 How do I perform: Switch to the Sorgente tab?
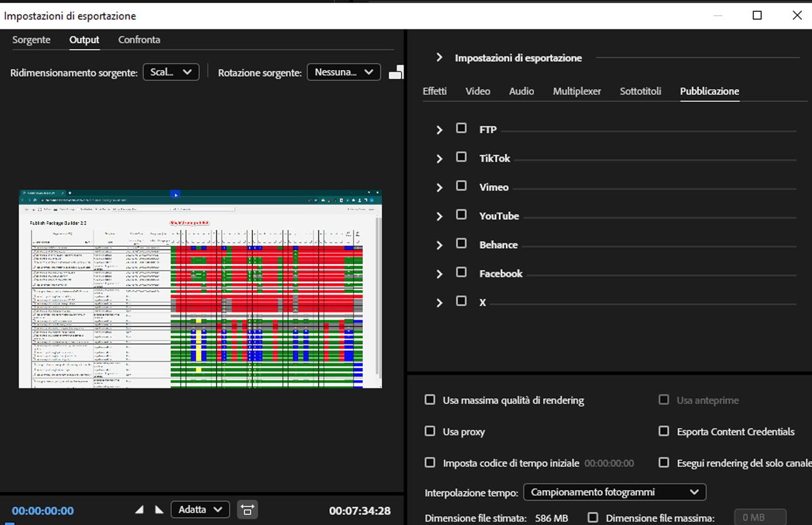click(x=31, y=39)
